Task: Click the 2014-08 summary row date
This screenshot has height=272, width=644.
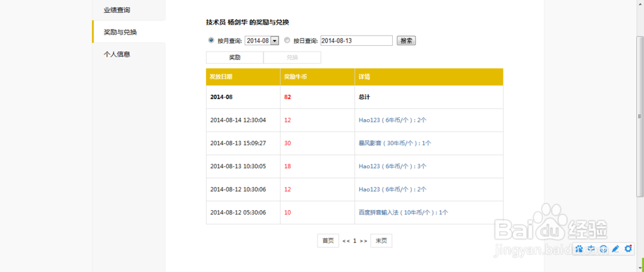Action: [222, 97]
